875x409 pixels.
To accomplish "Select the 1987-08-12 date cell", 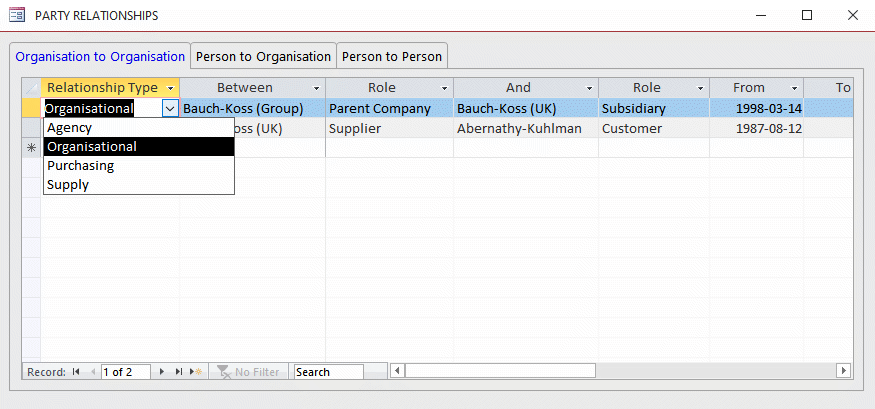I will [x=757, y=129].
